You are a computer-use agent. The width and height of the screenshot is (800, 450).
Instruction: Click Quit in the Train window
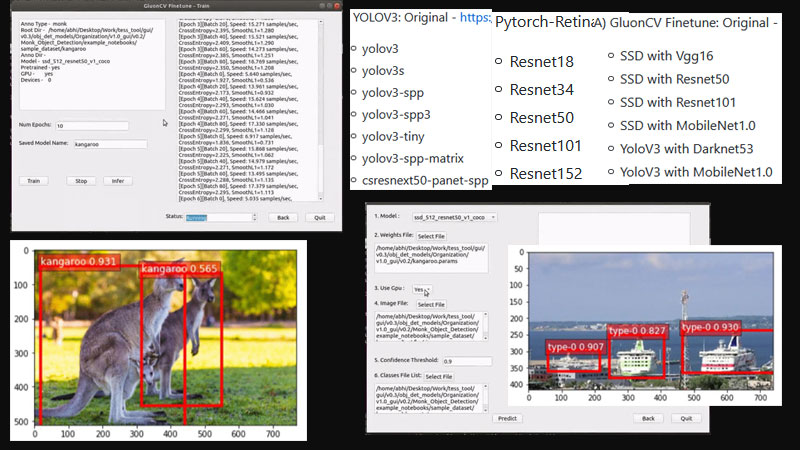pyautogui.click(x=319, y=217)
